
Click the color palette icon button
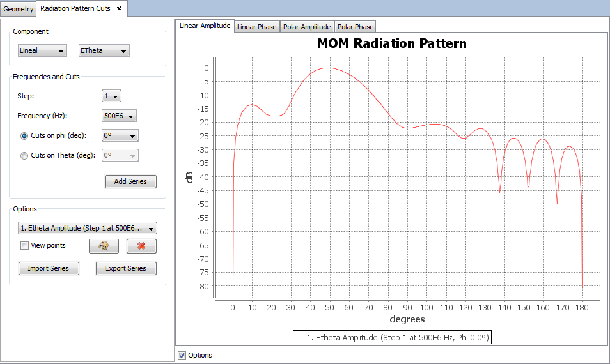tap(104, 246)
